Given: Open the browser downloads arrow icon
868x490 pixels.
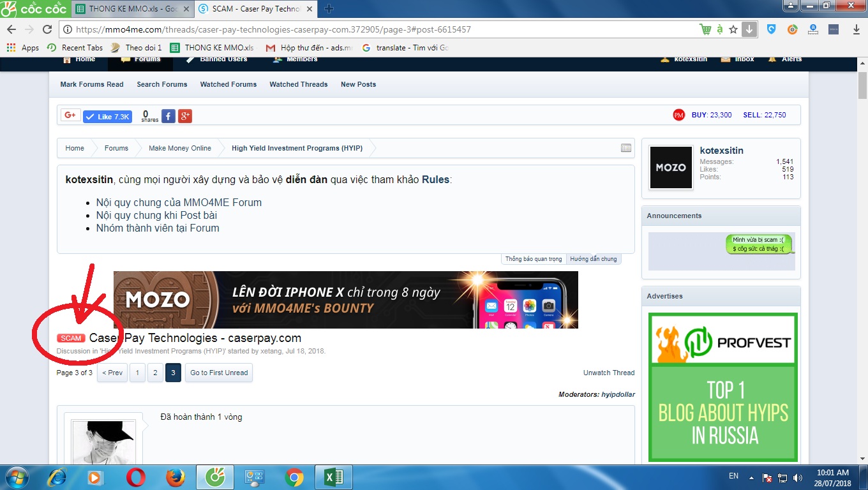Looking at the screenshot, I should [857, 29].
